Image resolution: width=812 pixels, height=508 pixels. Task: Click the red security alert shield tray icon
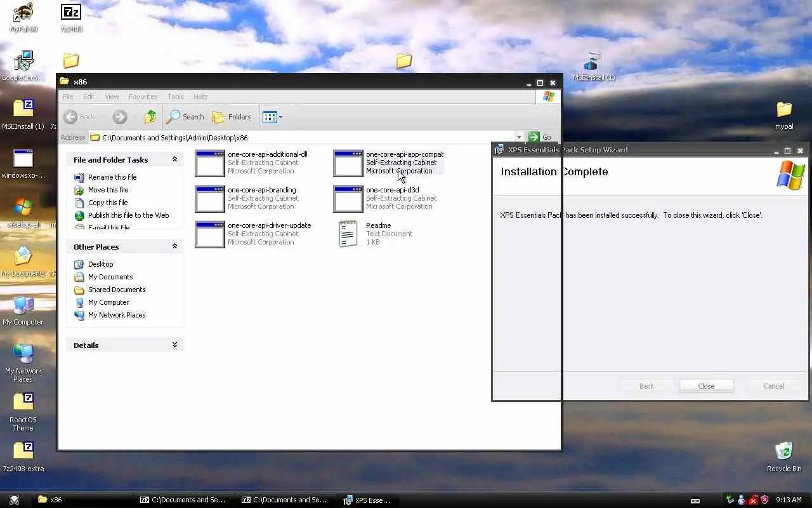point(764,500)
